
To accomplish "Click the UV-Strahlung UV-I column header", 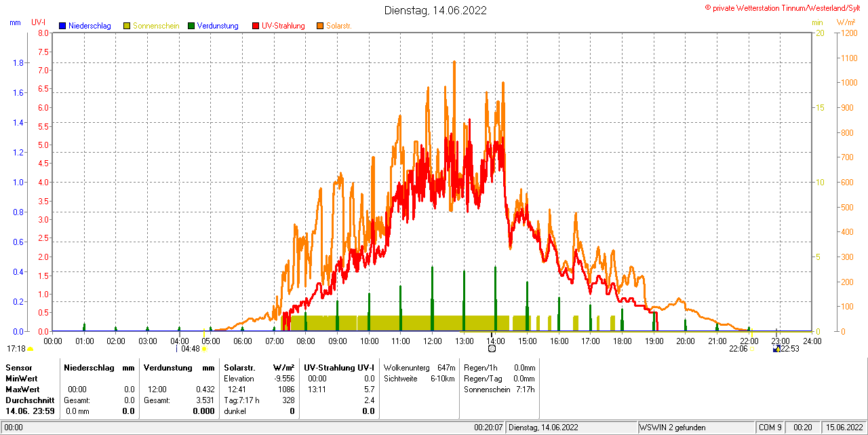I will (x=339, y=367).
